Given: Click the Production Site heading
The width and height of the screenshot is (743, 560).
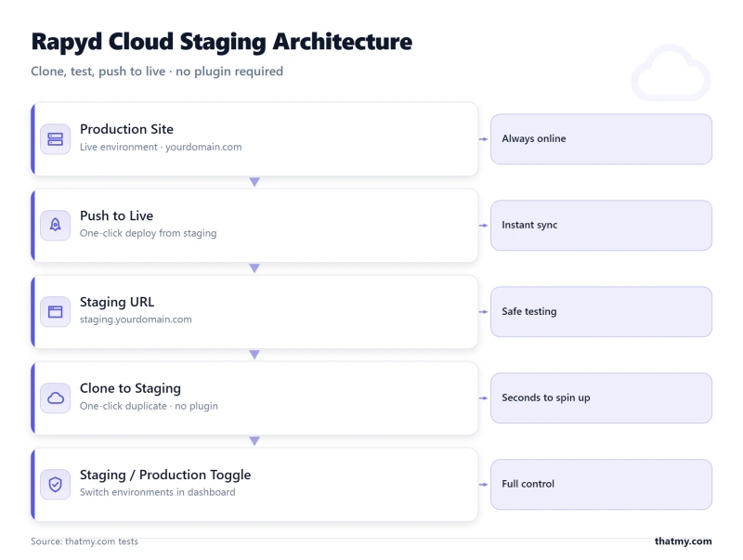Looking at the screenshot, I should pyautogui.click(x=126, y=129).
